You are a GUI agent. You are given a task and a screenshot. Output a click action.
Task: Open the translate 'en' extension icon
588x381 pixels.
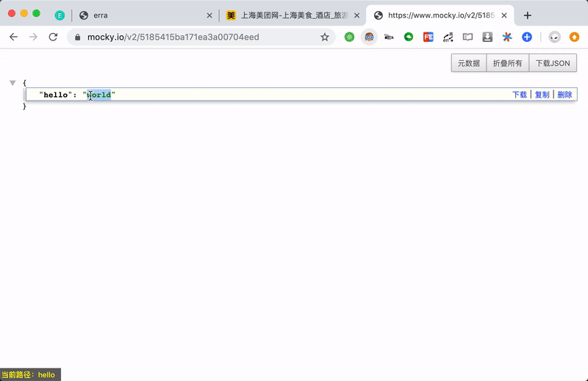coord(448,37)
